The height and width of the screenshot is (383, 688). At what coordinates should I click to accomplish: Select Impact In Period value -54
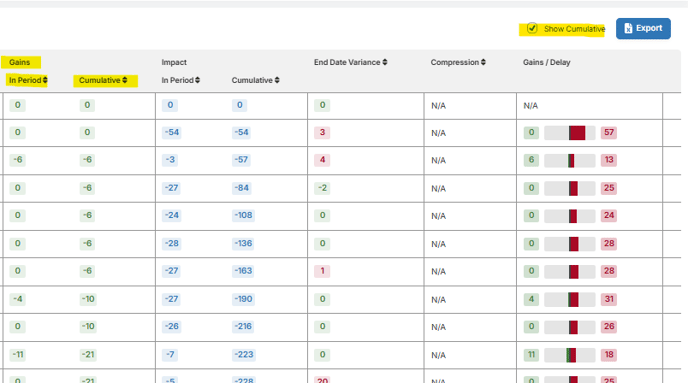click(172, 132)
